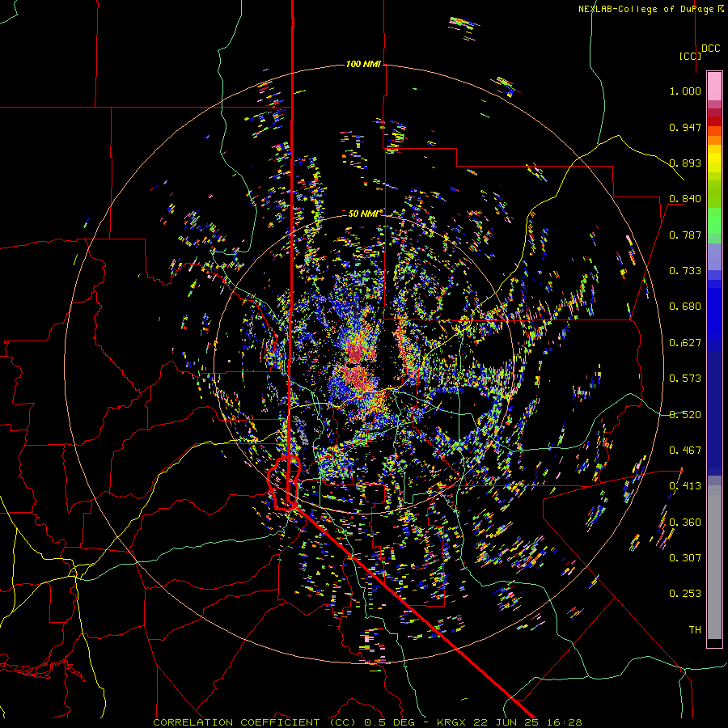Click the 0.627 scale value
Screen dimensions: 728x728
(x=685, y=343)
